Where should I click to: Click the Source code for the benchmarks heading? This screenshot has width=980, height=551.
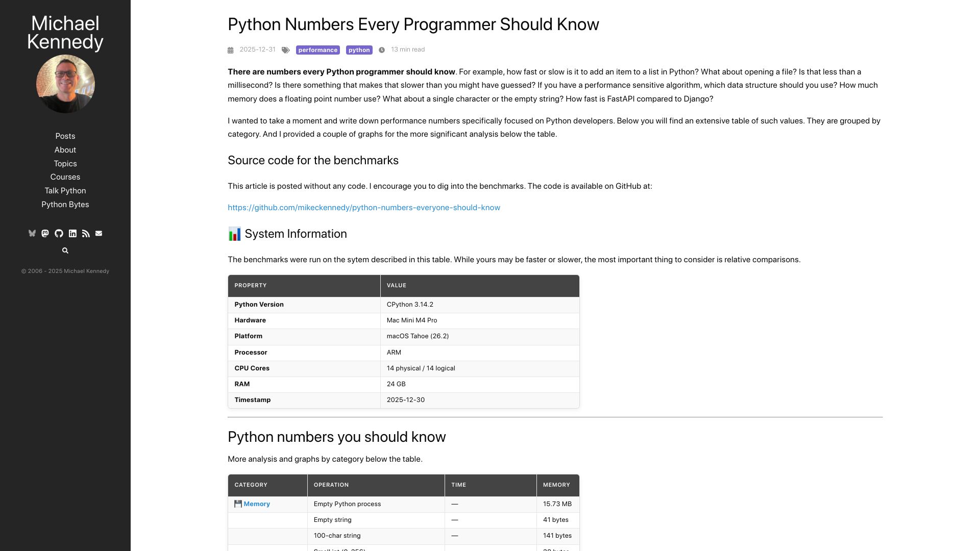click(313, 160)
